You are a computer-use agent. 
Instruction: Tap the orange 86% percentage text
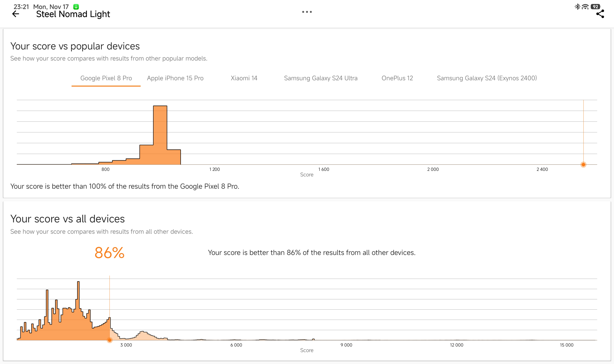109,253
